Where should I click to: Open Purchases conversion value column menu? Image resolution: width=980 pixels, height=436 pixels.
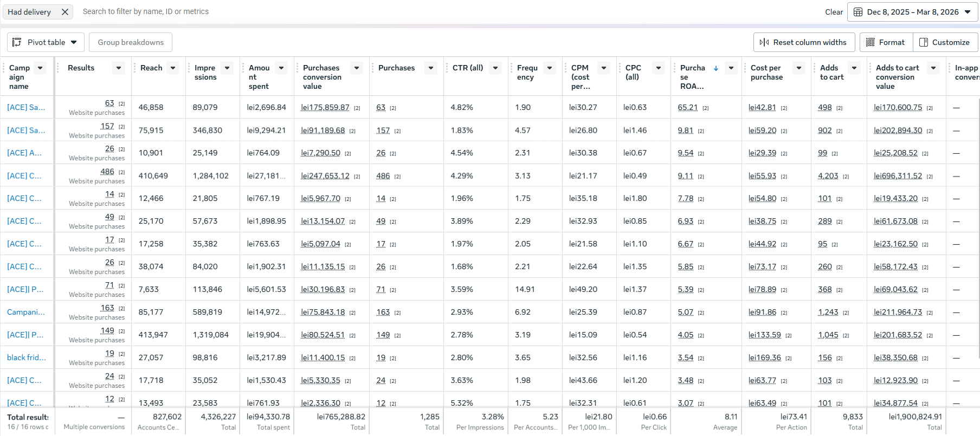click(357, 68)
